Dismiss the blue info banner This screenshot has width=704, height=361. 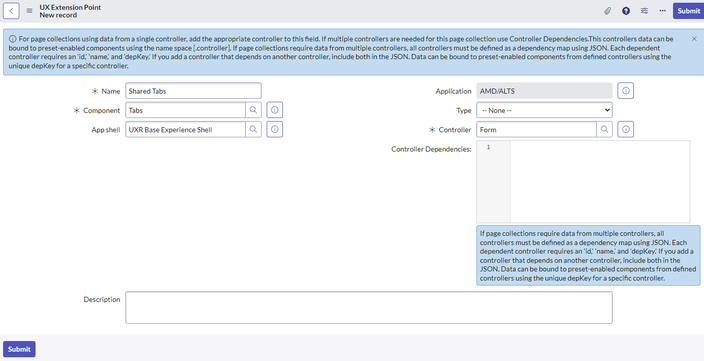[694, 39]
